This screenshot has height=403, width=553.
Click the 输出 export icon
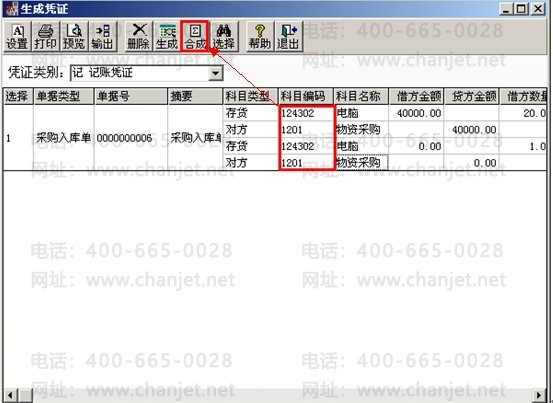coord(102,37)
